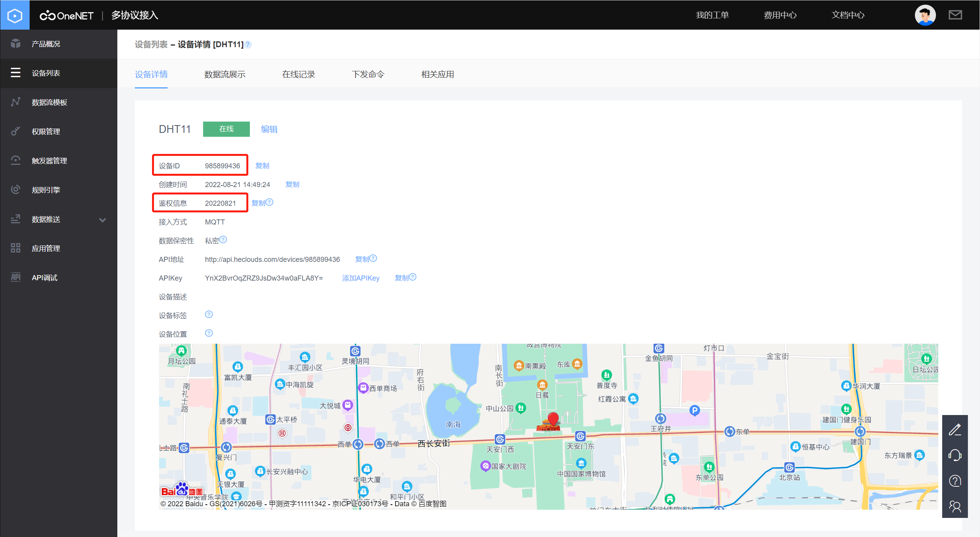Click help icon next to 设备详情 [DHT11] title

248,45
